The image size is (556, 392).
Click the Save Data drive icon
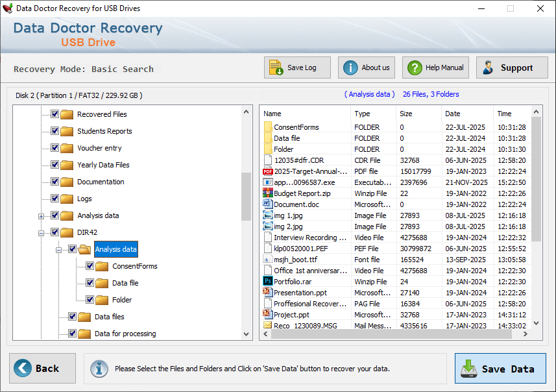coord(469,369)
